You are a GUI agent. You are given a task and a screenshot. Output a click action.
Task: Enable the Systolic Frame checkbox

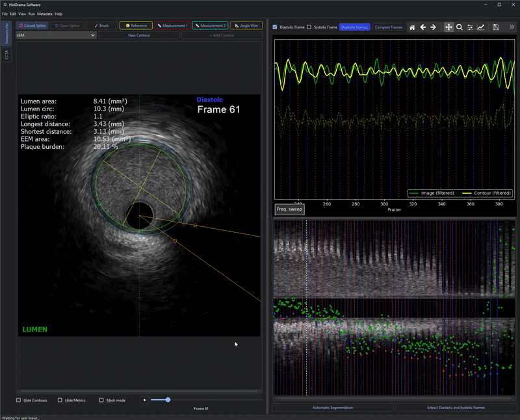click(x=309, y=27)
